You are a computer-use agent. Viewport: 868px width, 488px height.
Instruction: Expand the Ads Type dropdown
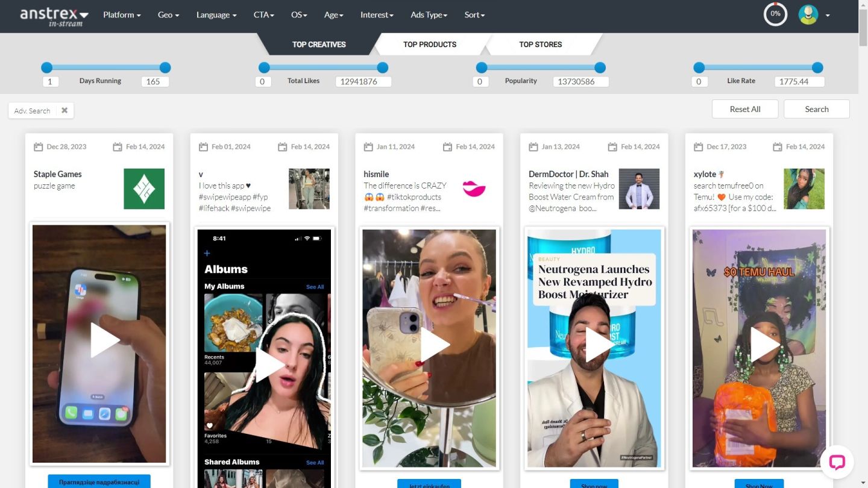coord(429,14)
